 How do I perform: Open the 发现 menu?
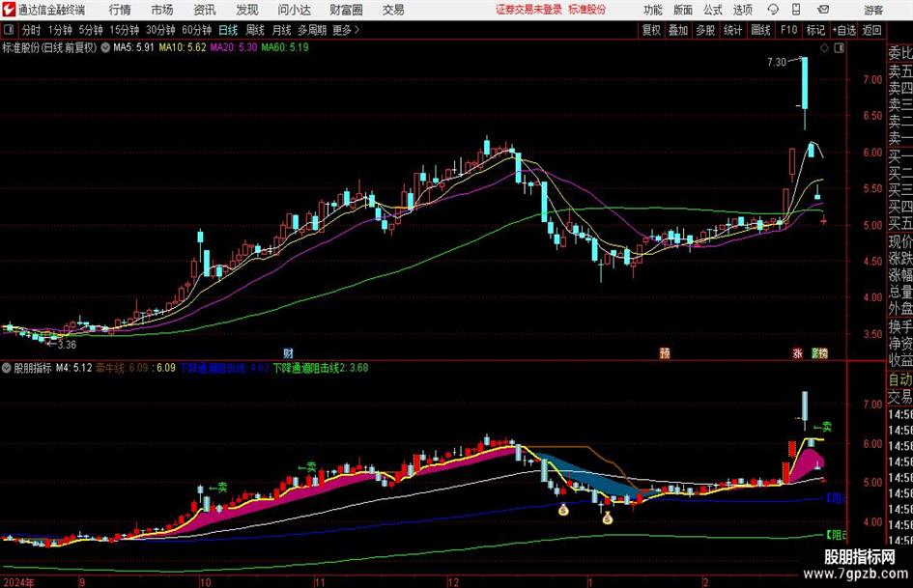point(247,10)
